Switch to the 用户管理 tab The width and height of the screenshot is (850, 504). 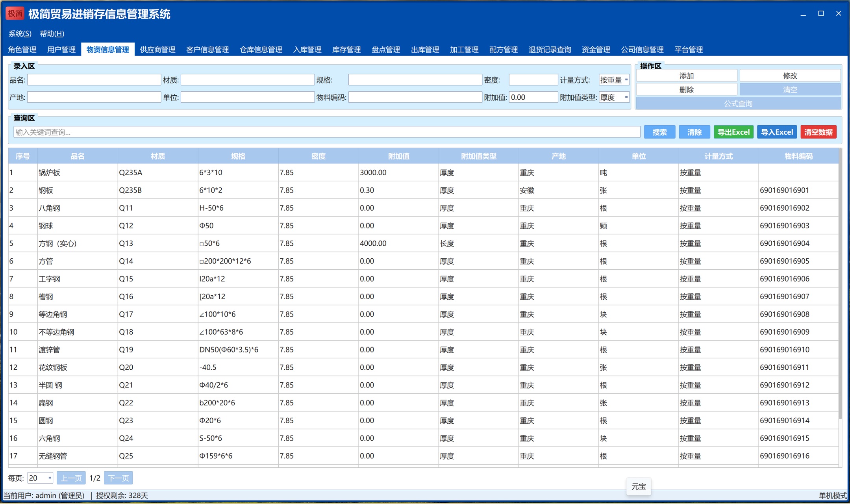[61, 50]
